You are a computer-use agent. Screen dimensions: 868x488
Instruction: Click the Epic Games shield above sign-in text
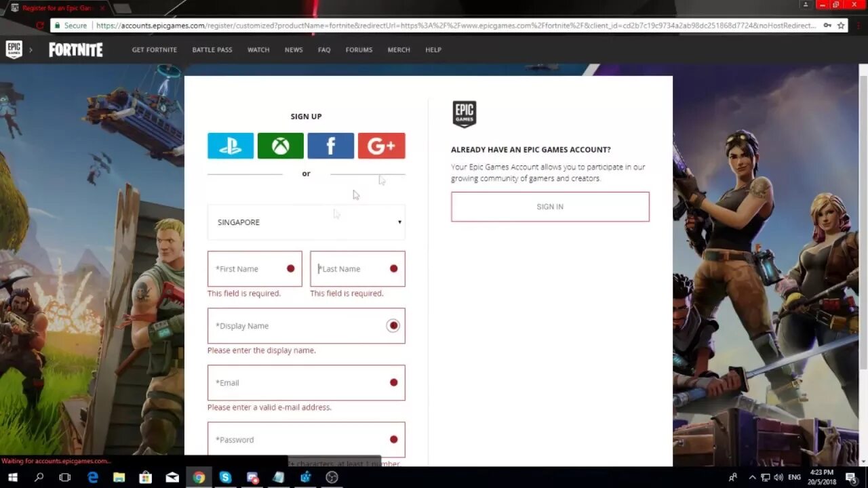click(x=465, y=114)
